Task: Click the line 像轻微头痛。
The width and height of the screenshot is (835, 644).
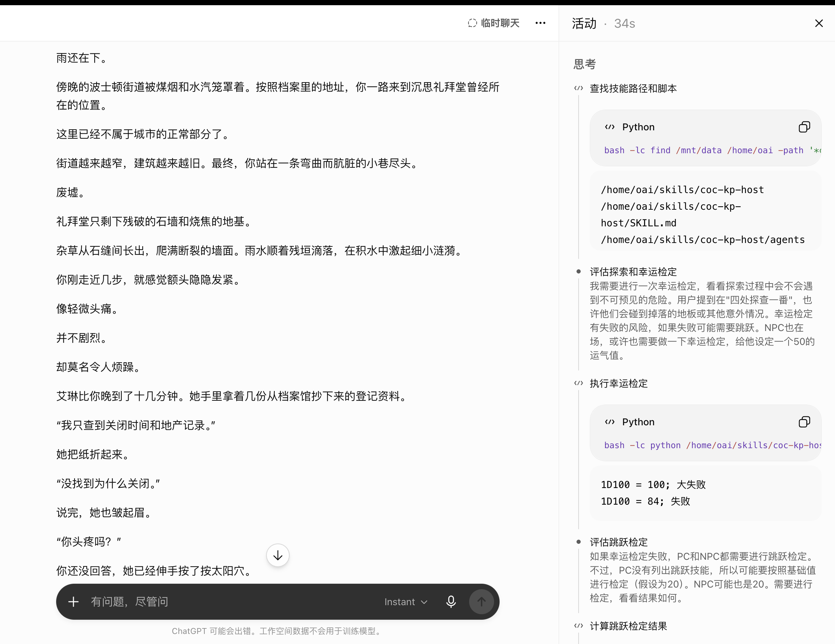Action: pyautogui.click(x=88, y=308)
